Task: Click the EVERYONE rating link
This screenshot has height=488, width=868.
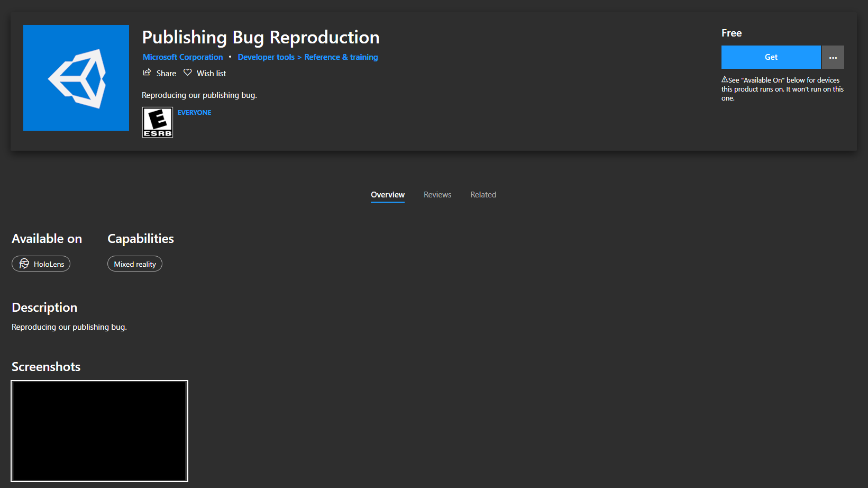Action: 194,113
